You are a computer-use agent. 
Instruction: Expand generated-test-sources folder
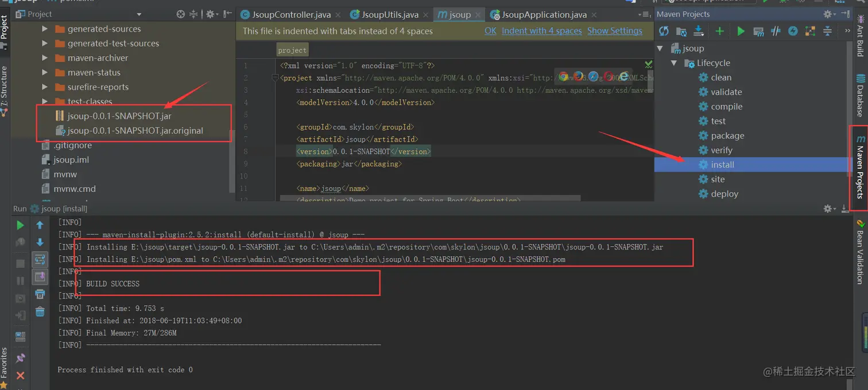(x=45, y=43)
